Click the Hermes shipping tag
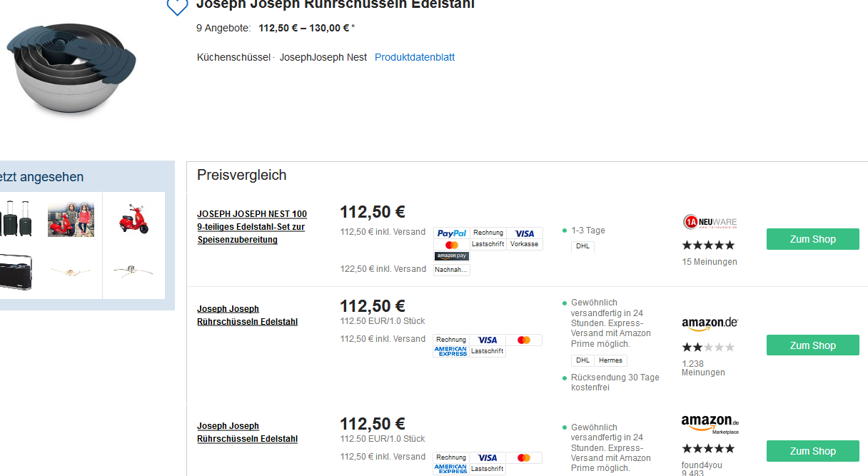This screenshot has height=476, width=868. pyautogui.click(x=610, y=360)
